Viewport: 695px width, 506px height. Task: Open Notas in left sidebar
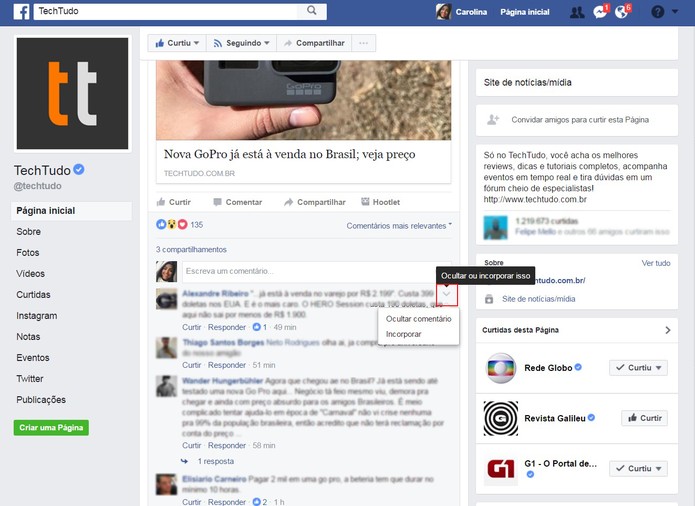point(28,336)
